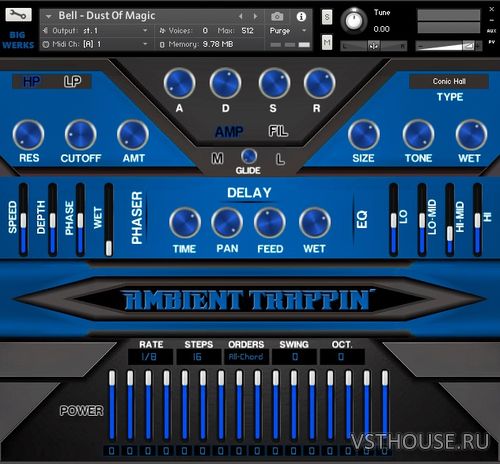This screenshot has height=464, width=500.
Task: Open the Output st.1 dropdown
Action: [x=99, y=31]
